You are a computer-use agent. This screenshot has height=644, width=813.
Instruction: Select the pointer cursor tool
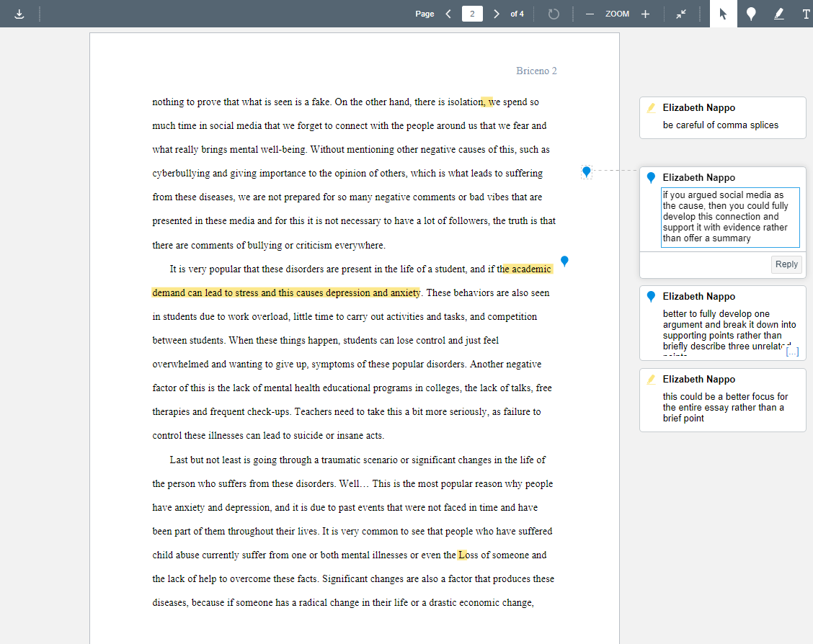pos(724,14)
